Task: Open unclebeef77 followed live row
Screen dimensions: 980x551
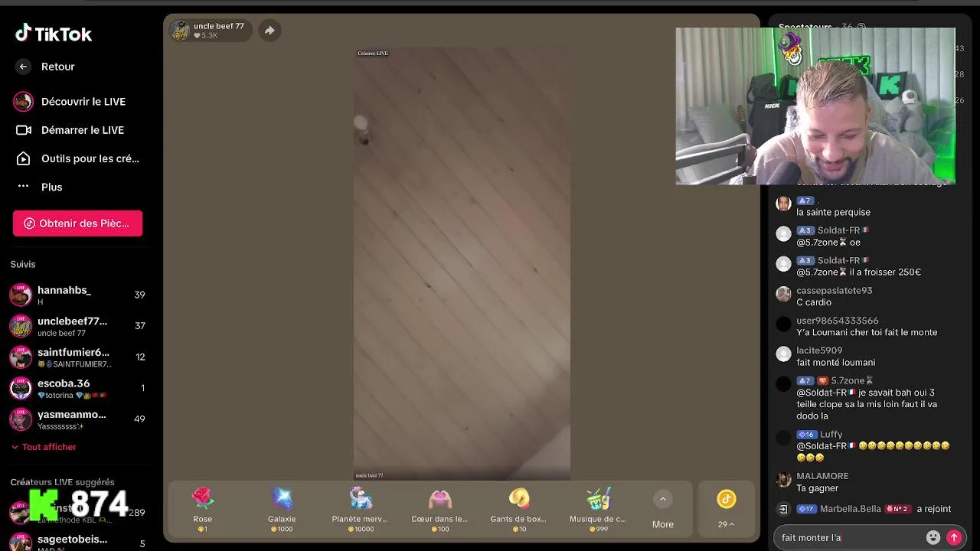Action: (77, 326)
